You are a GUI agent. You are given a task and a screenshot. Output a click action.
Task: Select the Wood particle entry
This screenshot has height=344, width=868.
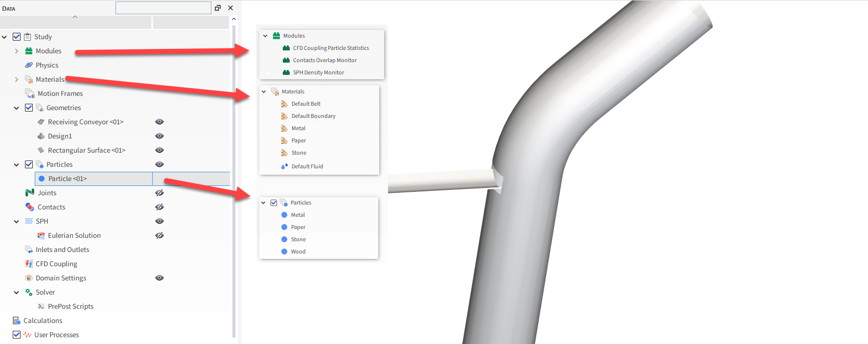tap(298, 252)
